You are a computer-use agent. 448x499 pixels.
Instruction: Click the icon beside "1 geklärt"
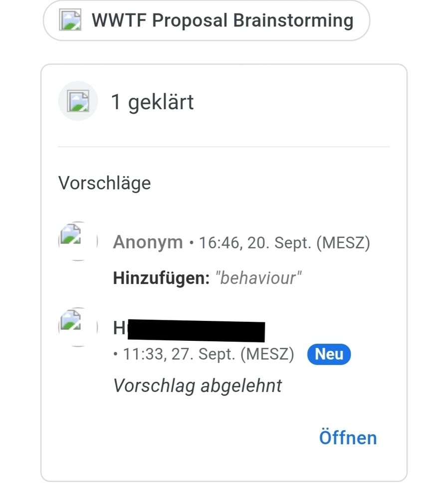tap(78, 101)
